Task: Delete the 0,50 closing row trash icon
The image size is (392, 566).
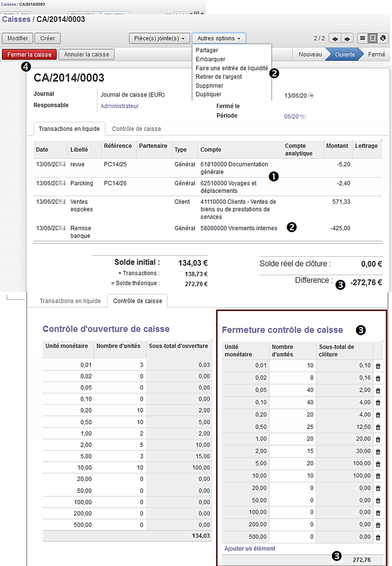Action: pyautogui.click(x=378, y=427)
